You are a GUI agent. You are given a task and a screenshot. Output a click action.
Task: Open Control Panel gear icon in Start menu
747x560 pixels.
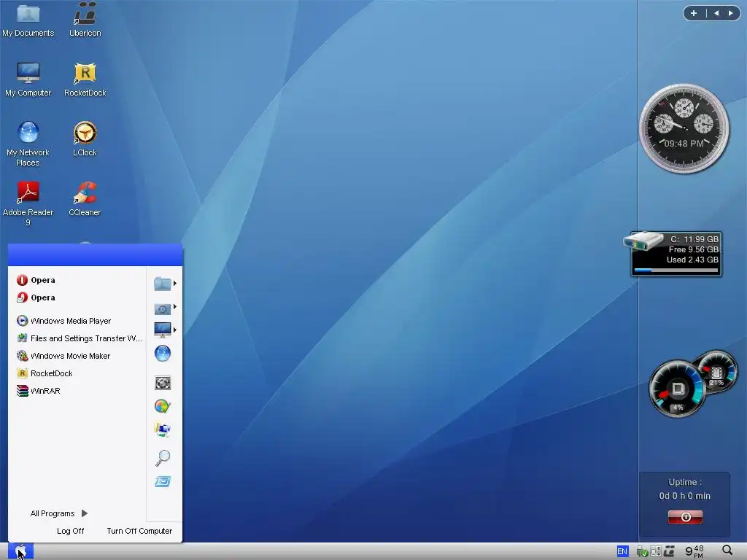[163, 383]
